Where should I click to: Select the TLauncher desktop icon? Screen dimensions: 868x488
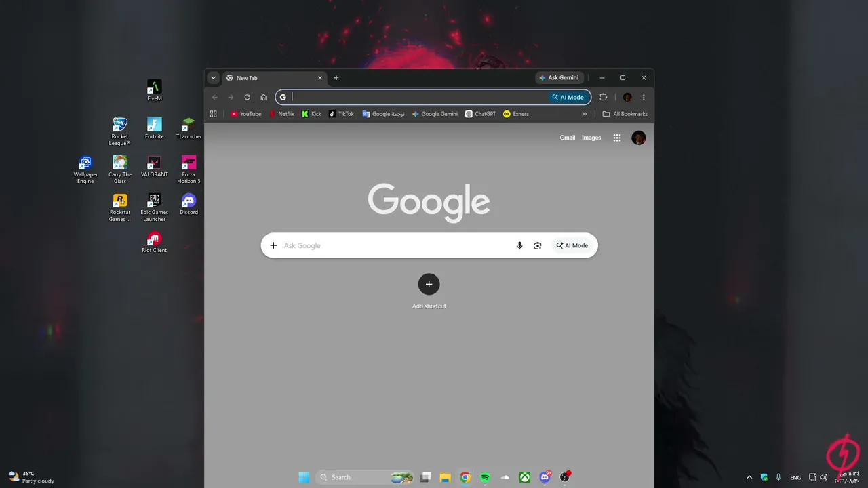189,128
